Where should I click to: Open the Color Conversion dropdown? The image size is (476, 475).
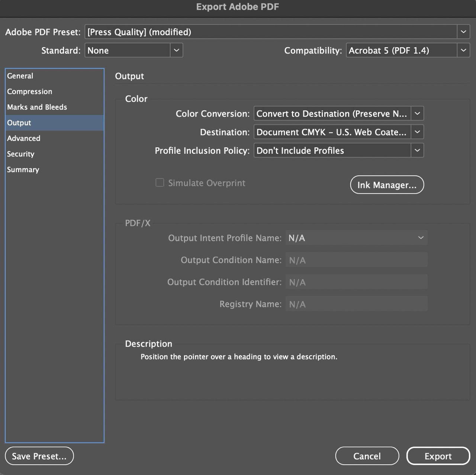coord(339,113)
